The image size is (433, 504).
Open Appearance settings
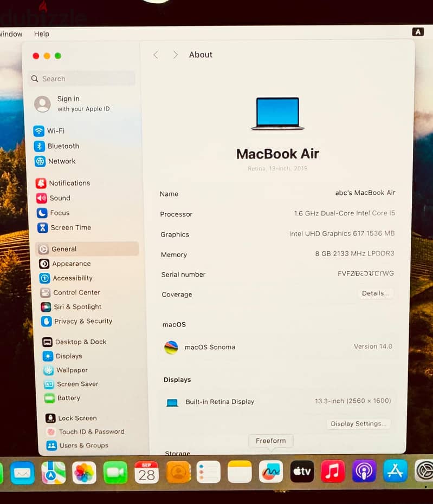click(x=65, y=264)
